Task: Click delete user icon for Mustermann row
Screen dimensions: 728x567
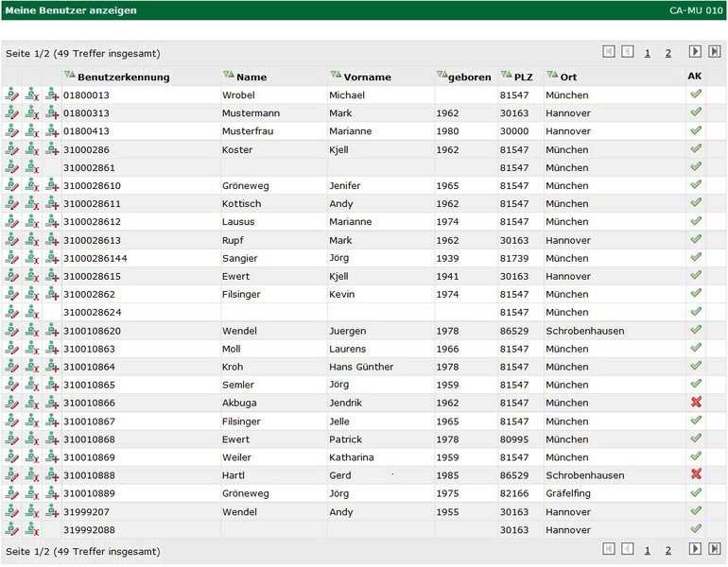Action: click(32, 113)
